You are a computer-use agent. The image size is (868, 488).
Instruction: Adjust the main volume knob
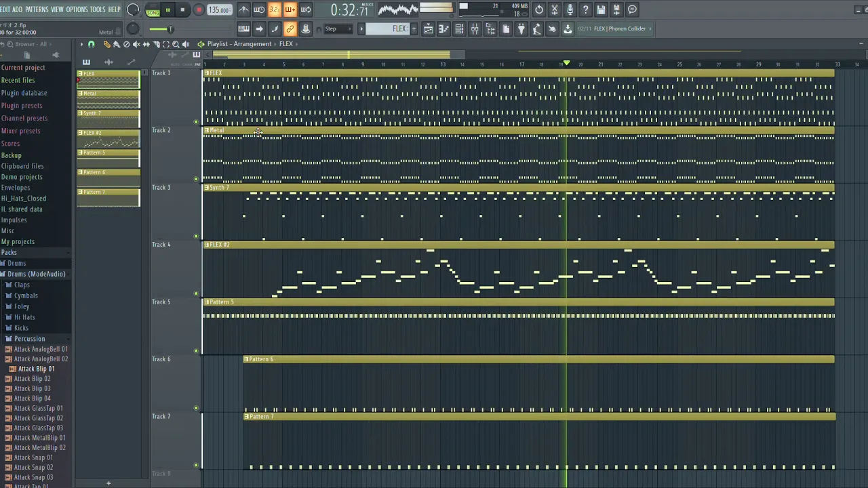click(x=133, y=10)
